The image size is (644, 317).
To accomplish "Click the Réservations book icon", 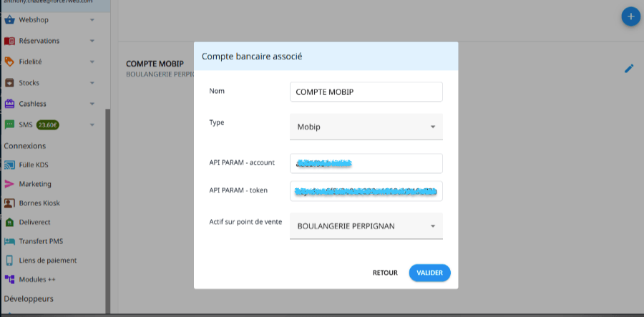I will pyautogui.click(x=9, y=41).
